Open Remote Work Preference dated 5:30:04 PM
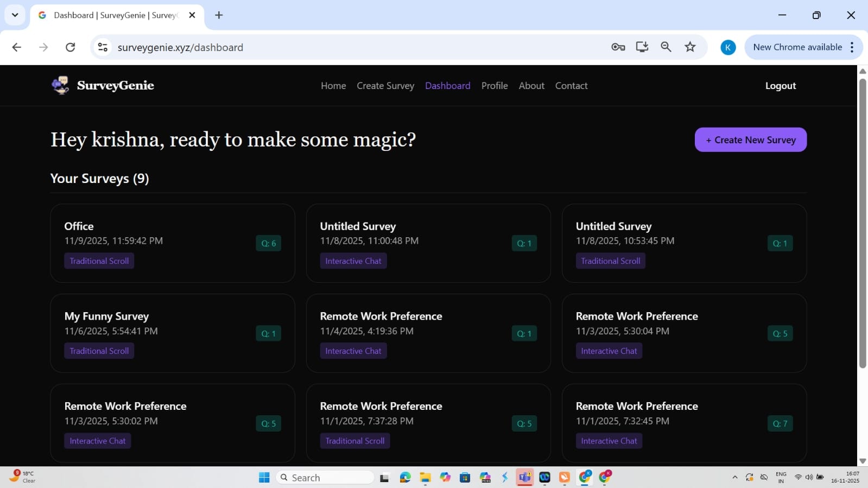This screenshot has width=868, height=488. coord(684,333)
